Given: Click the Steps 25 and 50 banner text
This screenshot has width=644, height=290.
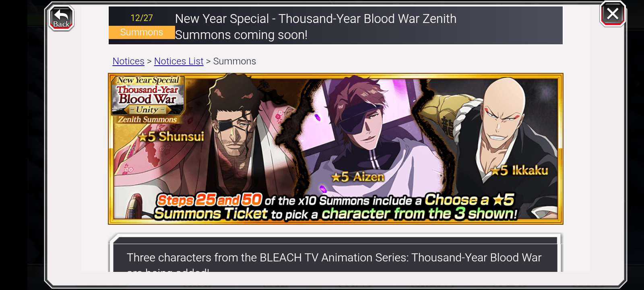Looking at the screenshot, I should coord(209,200).
